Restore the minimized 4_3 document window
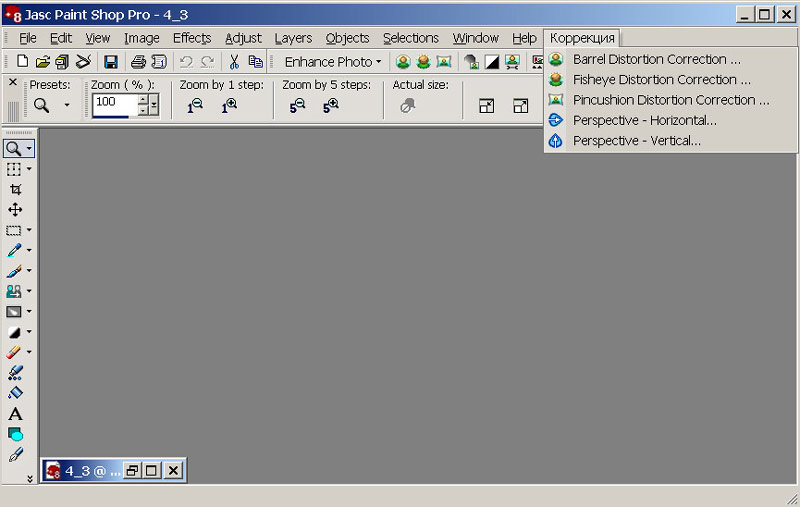The image size is (800, 507). (x=132, y=470)
